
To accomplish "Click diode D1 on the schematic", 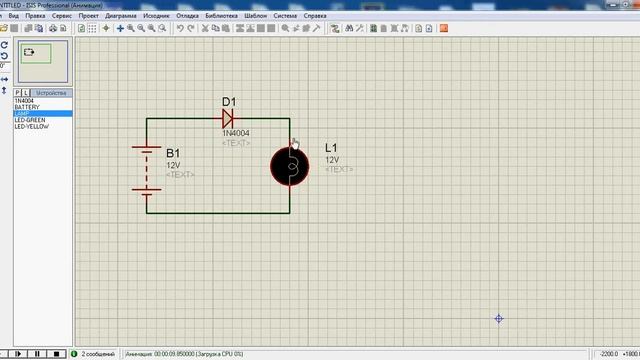I will [228, 119].
